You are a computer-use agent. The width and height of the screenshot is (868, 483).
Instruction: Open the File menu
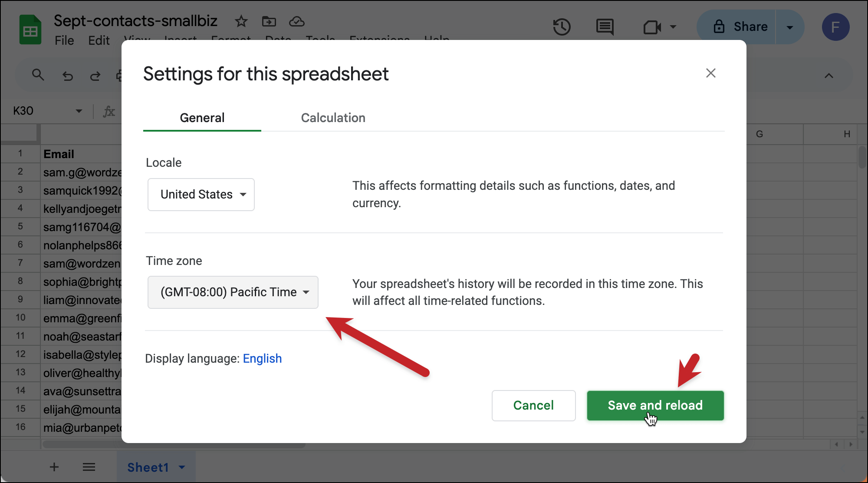tap(64, 40)
